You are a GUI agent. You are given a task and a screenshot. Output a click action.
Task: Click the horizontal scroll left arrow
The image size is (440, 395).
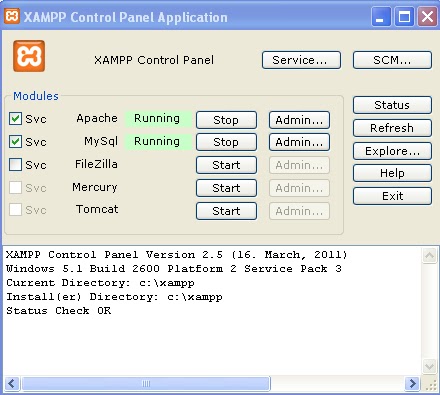pyautogui.click(x=12, y=383)
